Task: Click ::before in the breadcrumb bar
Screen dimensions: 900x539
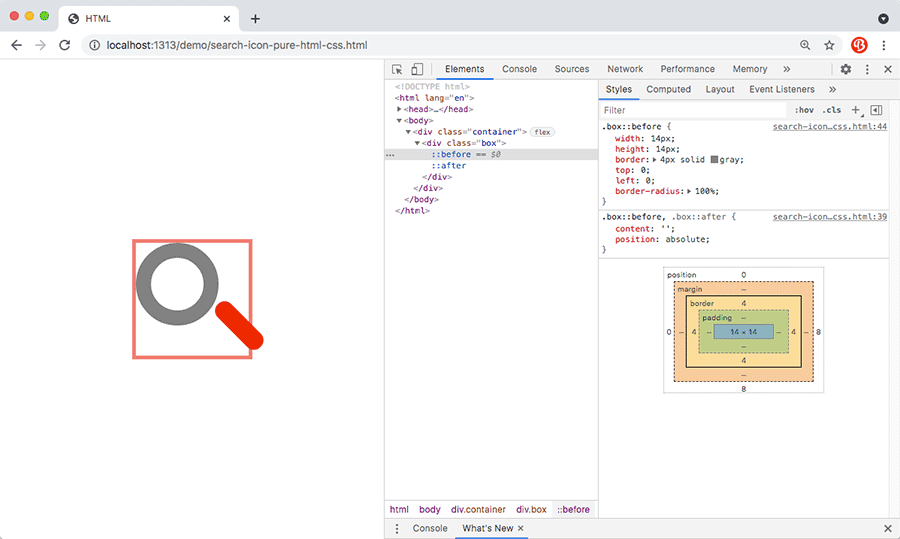Action: 573,510
